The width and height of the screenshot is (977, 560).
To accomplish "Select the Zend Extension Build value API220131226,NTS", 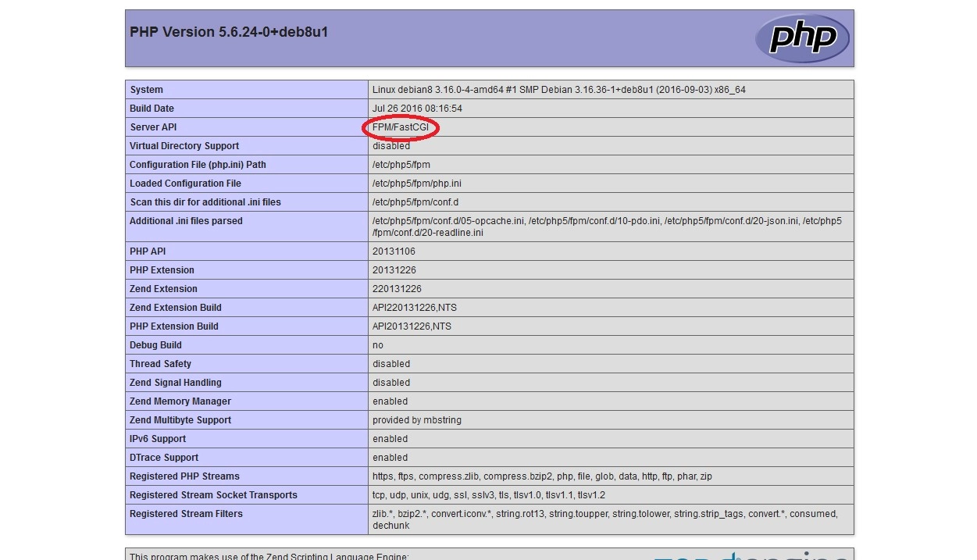I will [x=414, y=308].
